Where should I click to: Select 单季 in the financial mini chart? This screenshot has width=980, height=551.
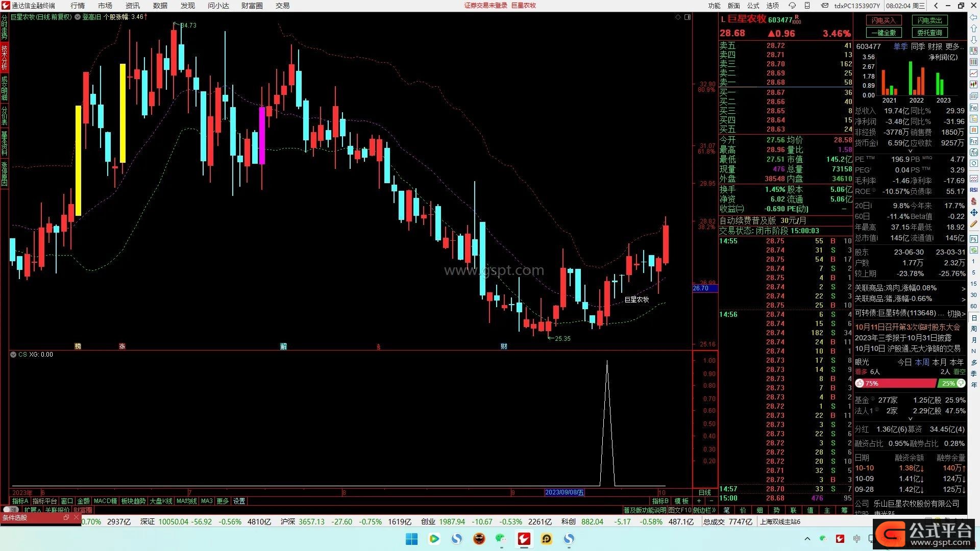pos(900,46)
